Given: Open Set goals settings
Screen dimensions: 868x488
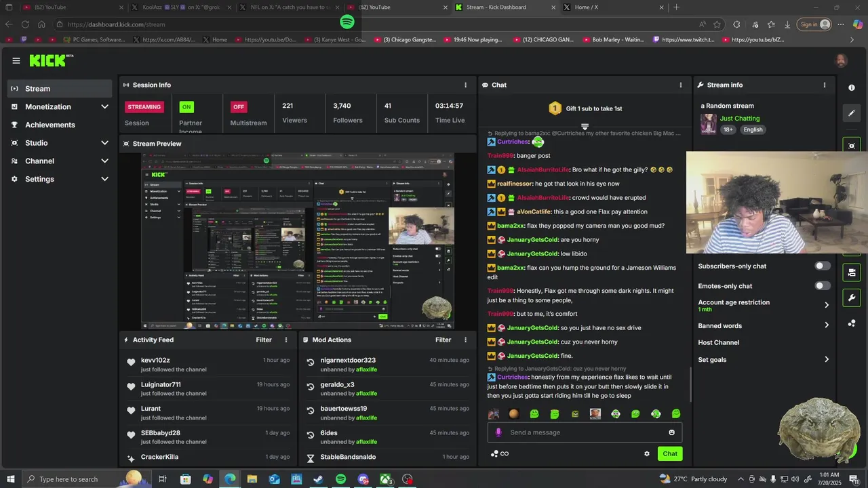Looking at the screenshot, I should click(x=764, y=360).
